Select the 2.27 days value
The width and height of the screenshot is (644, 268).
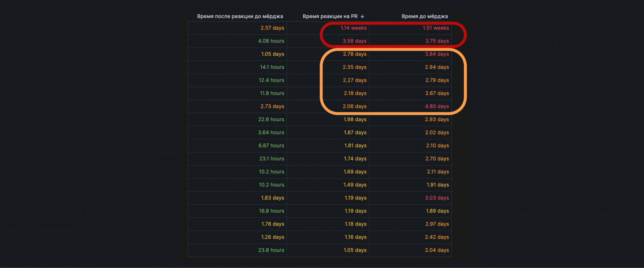point(355,80)
